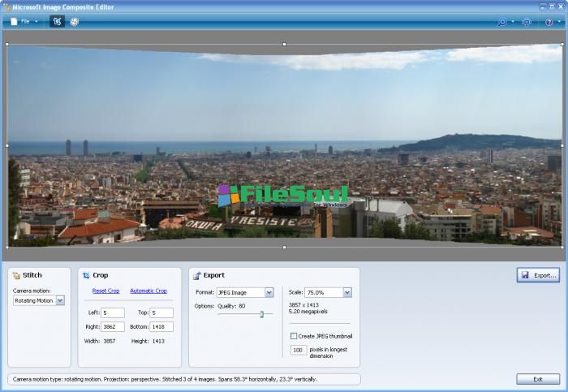
Task: Click the Stitch panel icon
Action: 16,276
